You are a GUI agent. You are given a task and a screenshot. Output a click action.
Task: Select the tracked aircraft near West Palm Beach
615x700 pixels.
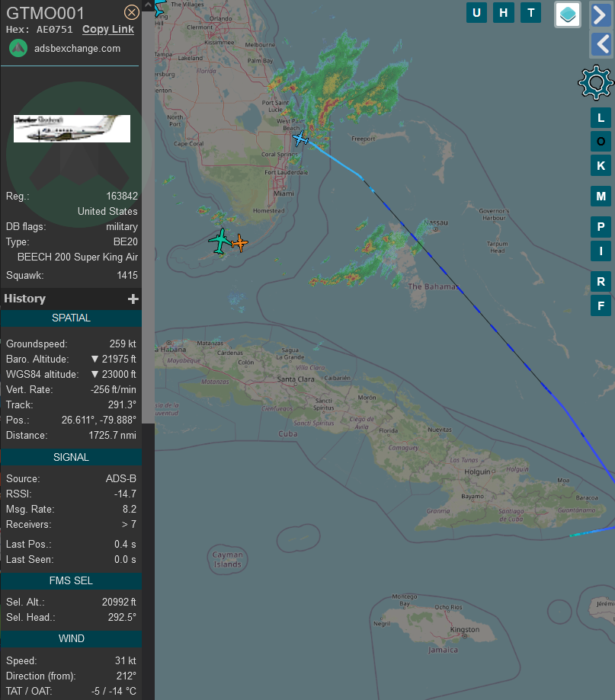[300, 139]
